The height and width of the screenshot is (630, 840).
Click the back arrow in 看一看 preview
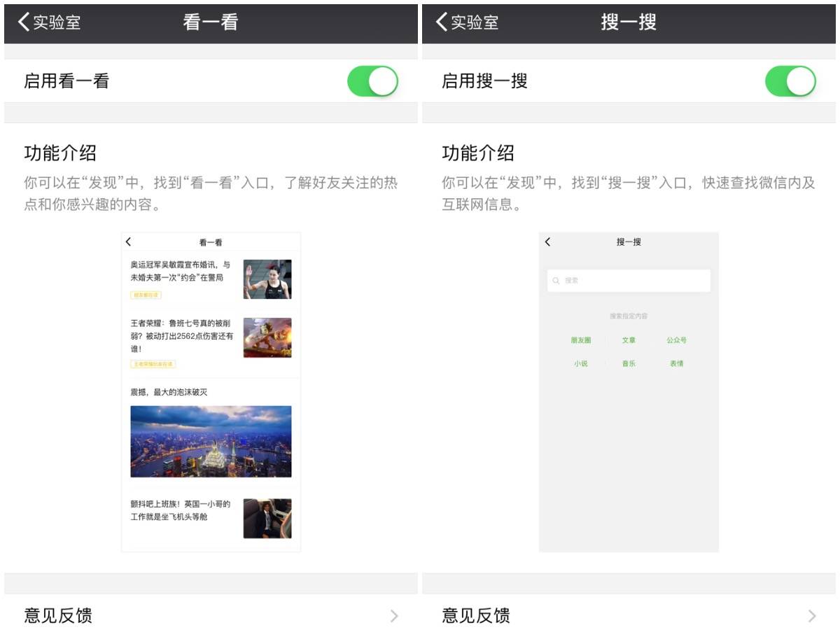point(128,241)
